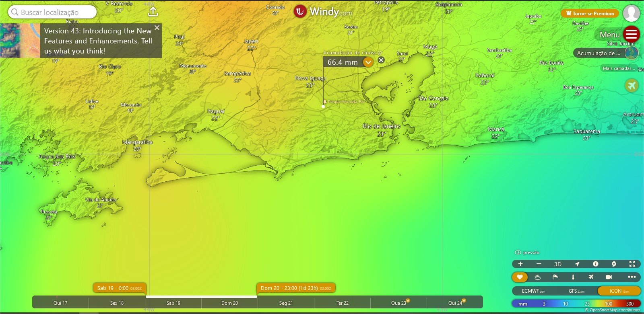Switch forecast model to ECMWF
This screenshot has height=314, width=644.
pos(533,291)
